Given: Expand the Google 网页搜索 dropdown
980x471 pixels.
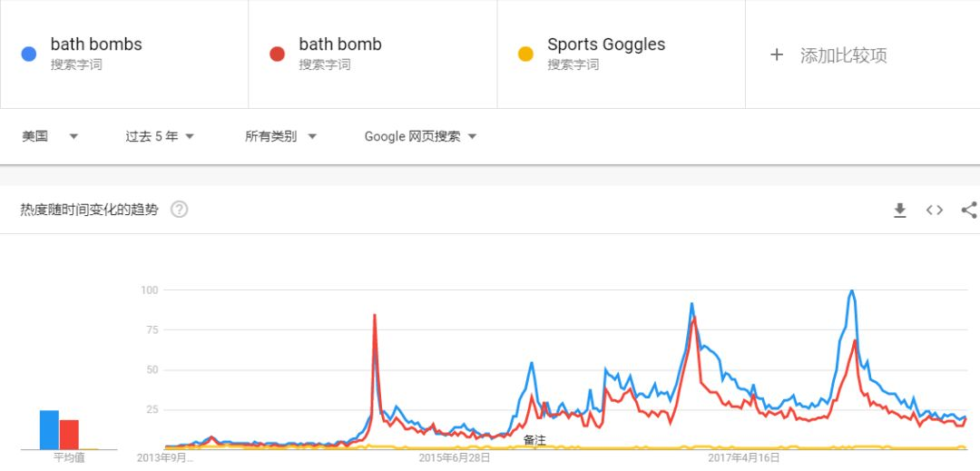Looking at the screenshot, I should pos(421,136).
